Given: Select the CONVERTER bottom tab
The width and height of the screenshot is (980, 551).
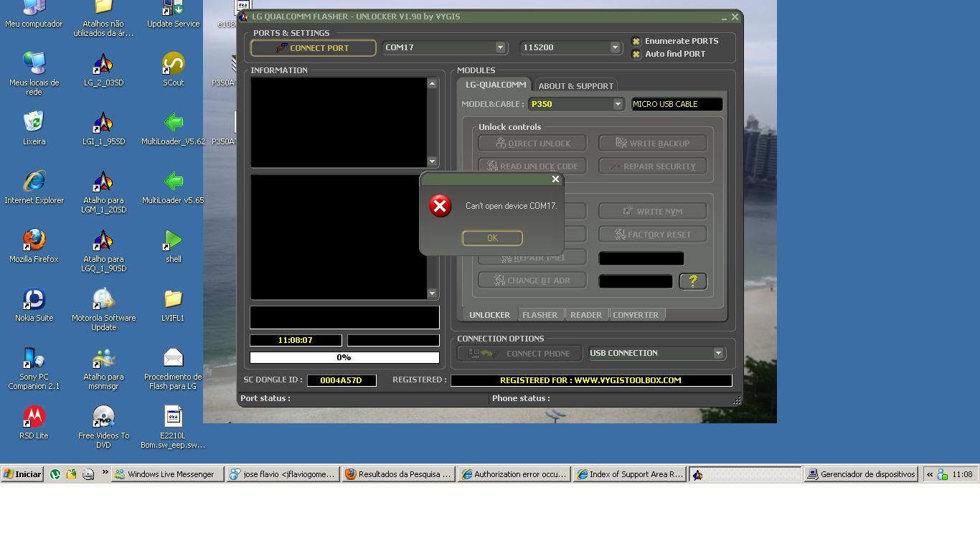Looking at the screenshot, I should 636,315.
